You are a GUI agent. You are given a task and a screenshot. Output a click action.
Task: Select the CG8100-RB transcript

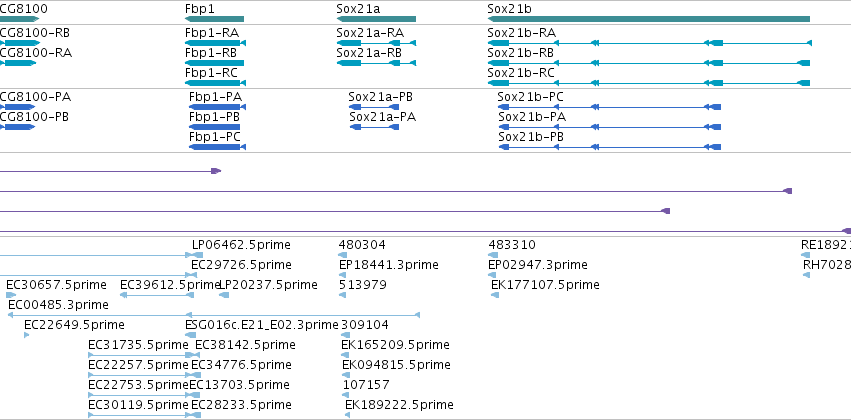point(20,43)
